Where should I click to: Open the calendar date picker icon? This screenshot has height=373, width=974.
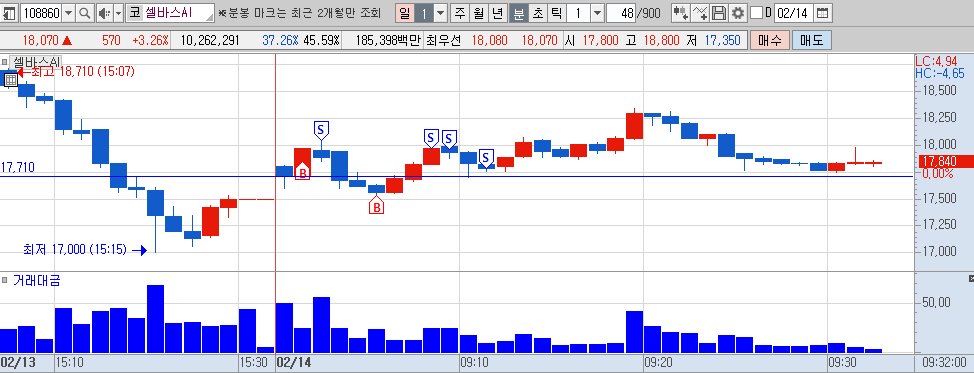point(822,12)
